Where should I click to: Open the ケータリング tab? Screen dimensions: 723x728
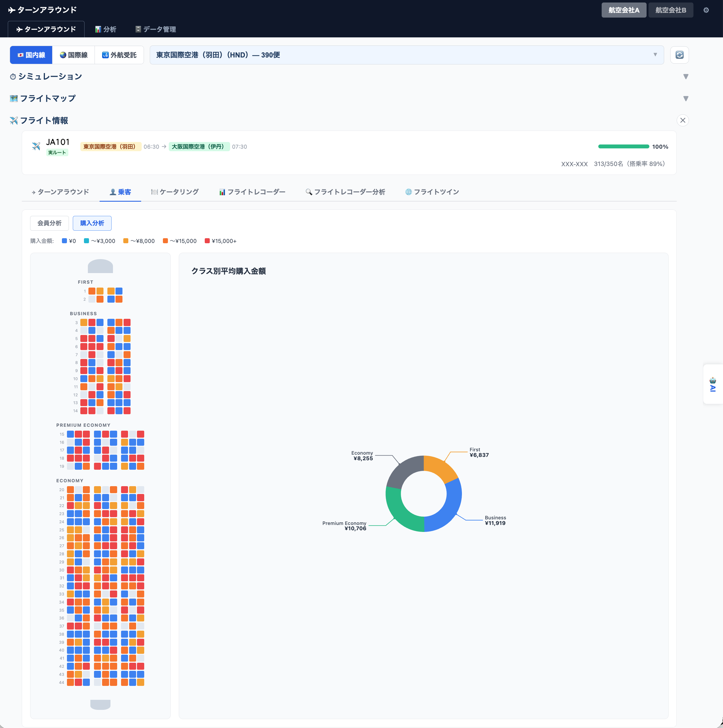point(175,192)
